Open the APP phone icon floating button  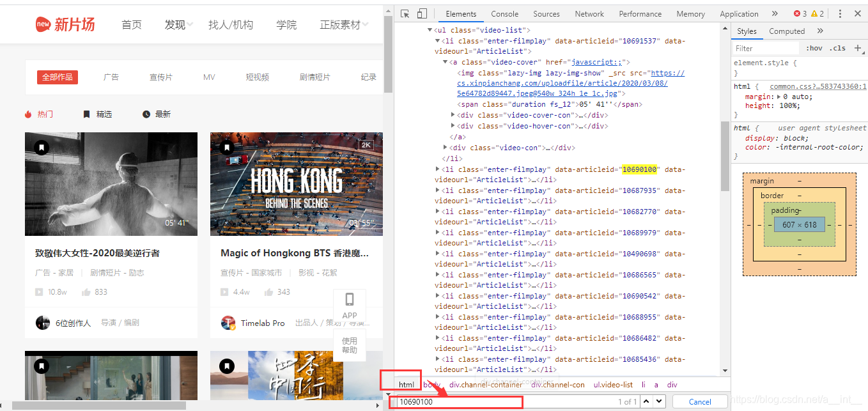coord(350,305)
